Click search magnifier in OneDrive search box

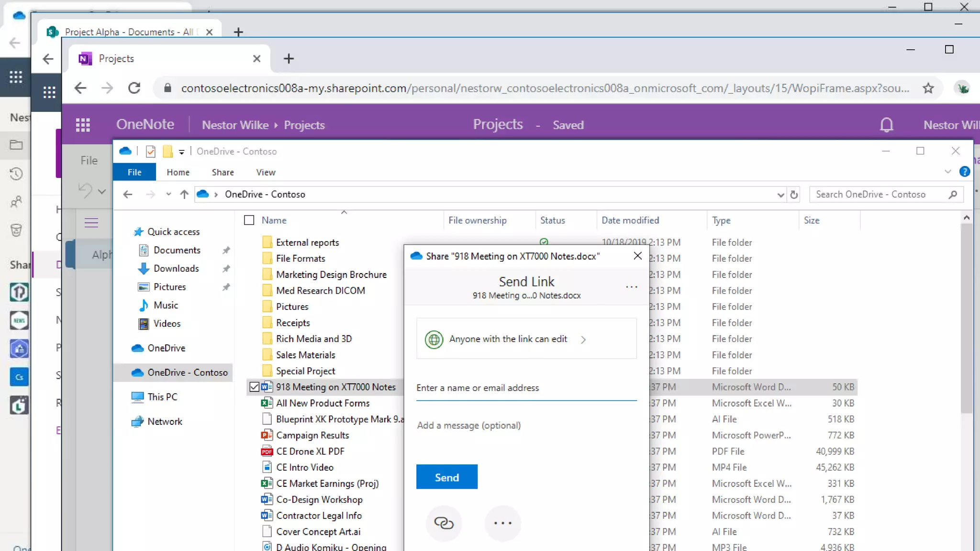point(953,194)
